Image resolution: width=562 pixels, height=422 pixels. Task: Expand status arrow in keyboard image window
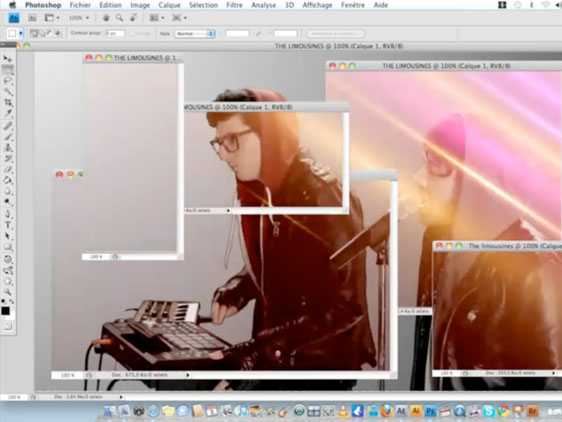(188, 375)
